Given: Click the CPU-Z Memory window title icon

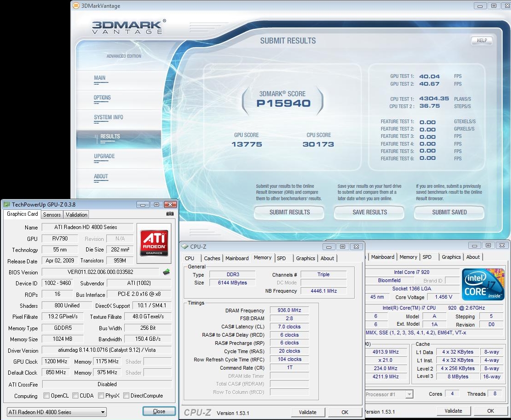Looking at the screenshot, I should [185, 246].
